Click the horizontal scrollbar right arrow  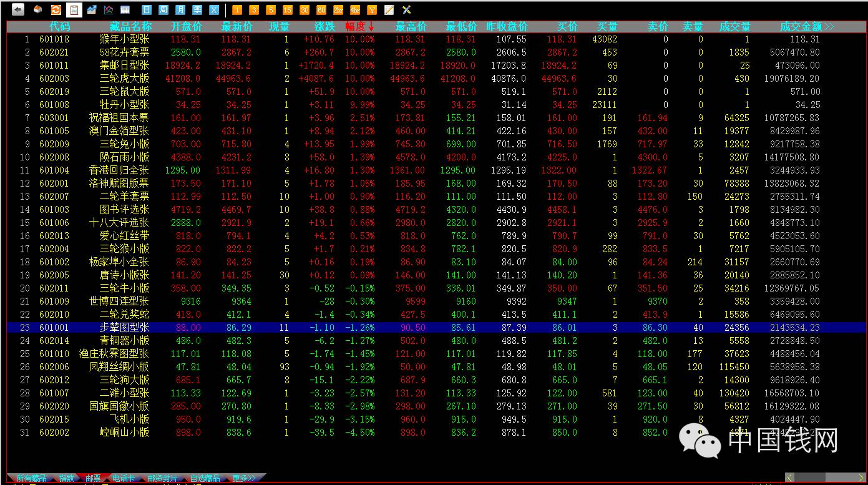861,478
